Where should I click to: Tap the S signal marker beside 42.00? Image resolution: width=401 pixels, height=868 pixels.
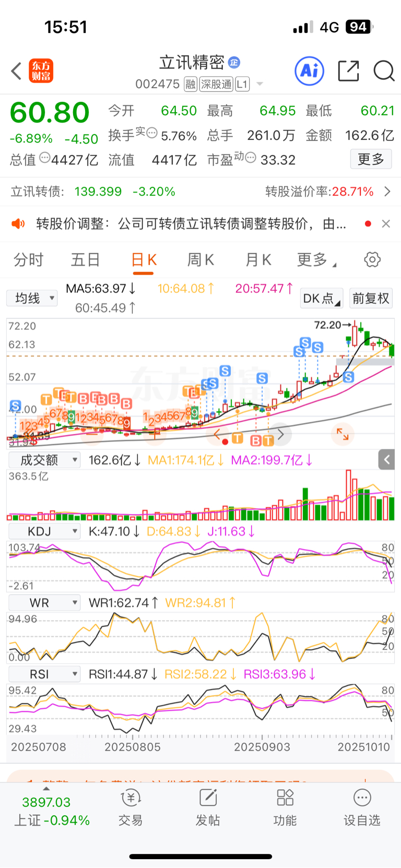point(15,406)
